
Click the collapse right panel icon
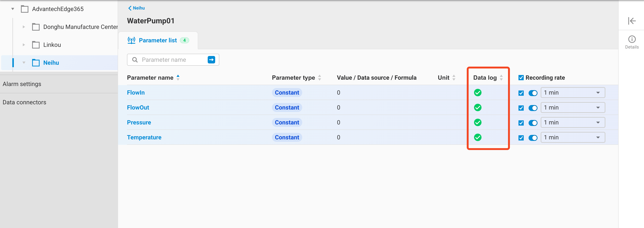pyautogui.click(x=632, y=21)
